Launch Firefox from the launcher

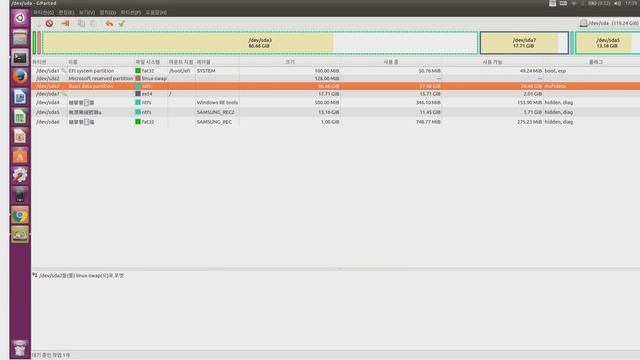(20, 77)
